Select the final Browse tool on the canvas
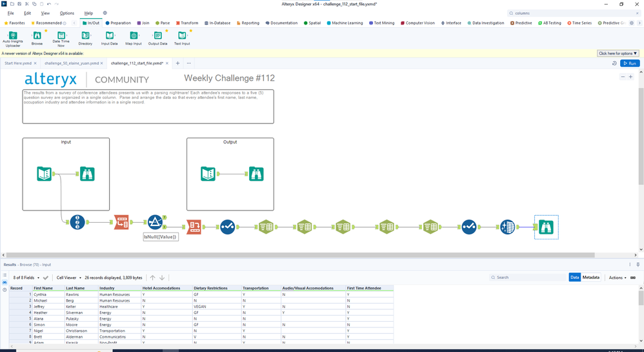Screen dimensions: 644x352 click(x=547, y=227)
